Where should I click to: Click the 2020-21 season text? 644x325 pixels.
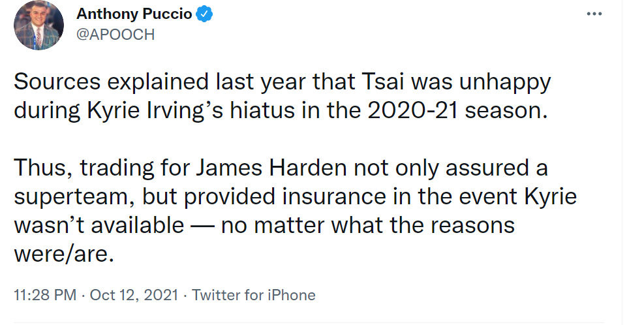457,111
